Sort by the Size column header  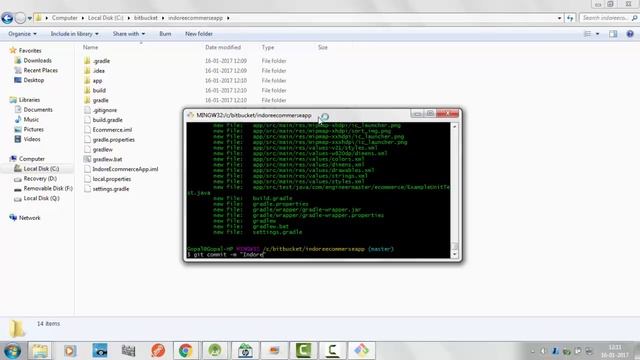[x=322, y=47]
